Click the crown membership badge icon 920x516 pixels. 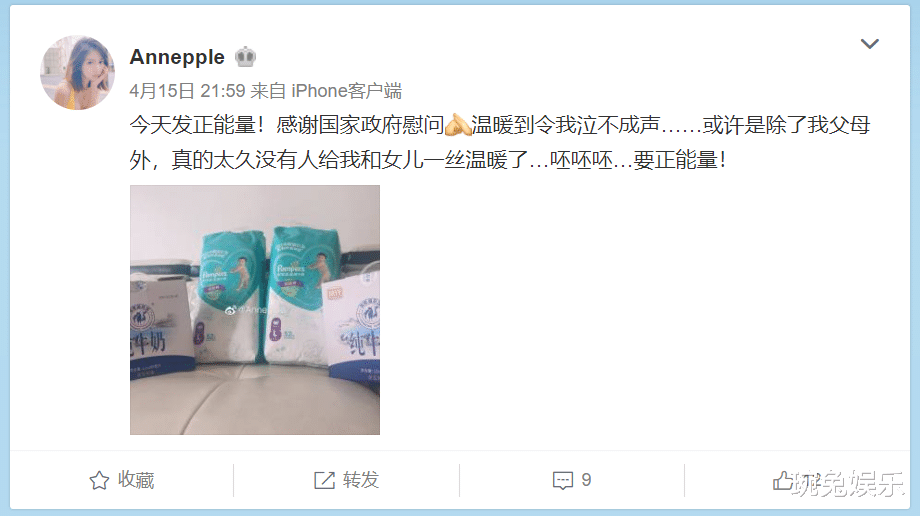pyautogui.click(x=245, y=57)
